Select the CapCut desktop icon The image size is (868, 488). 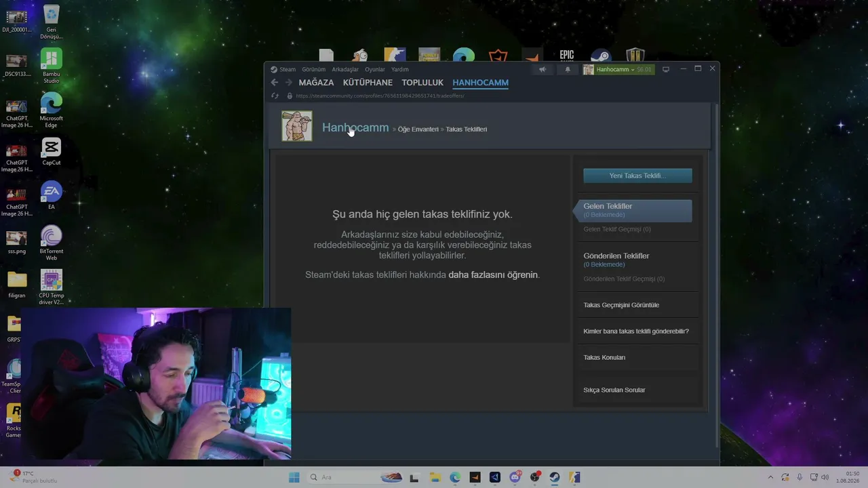52,152
